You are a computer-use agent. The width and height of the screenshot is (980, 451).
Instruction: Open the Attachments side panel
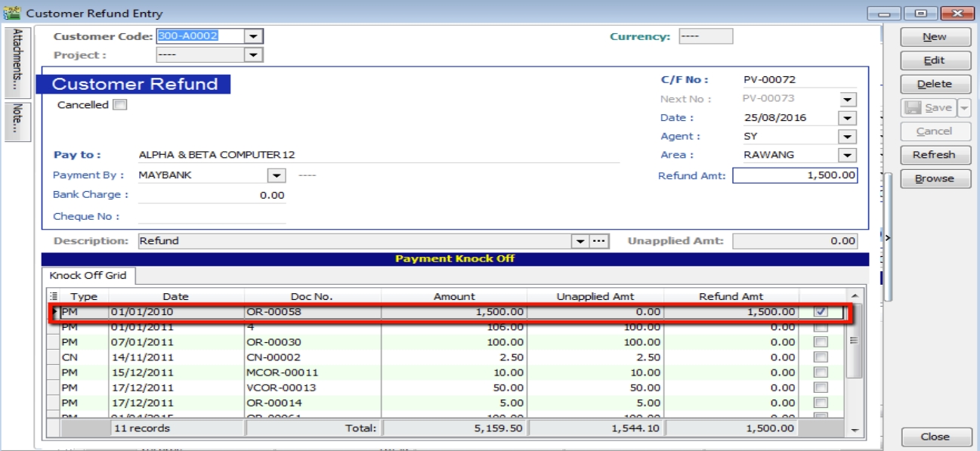17,61
